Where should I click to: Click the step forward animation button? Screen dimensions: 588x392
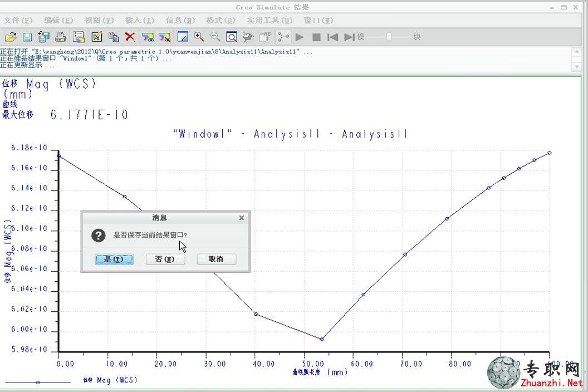coord(349,37)
